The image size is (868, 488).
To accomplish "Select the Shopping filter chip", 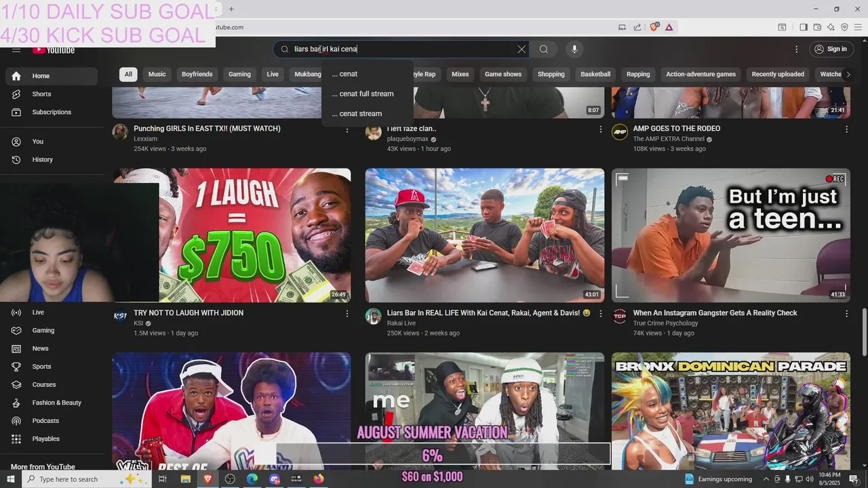I will (551, 75).
